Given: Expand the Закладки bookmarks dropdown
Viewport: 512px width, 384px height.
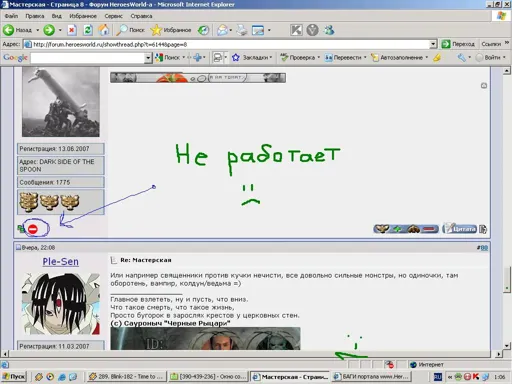Looking at the screenshot, I should (271, 57).
